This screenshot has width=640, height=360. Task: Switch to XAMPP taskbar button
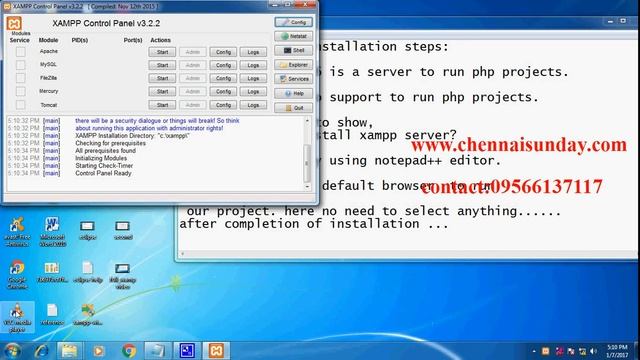click(x=216, y=351)
